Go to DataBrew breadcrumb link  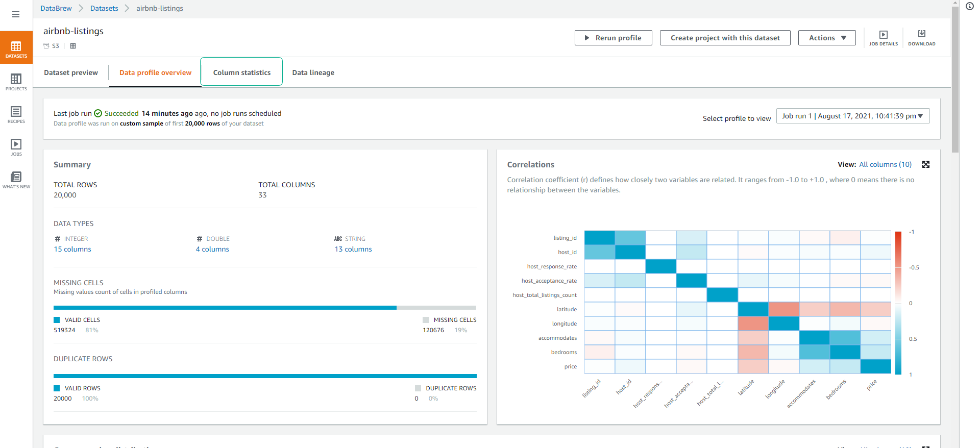coord(56,8)
